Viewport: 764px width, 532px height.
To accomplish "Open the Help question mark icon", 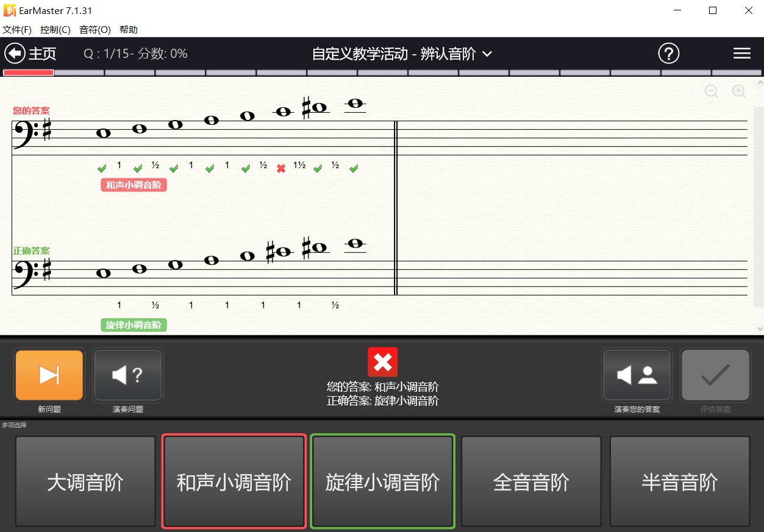I will [x=668, y=54].
